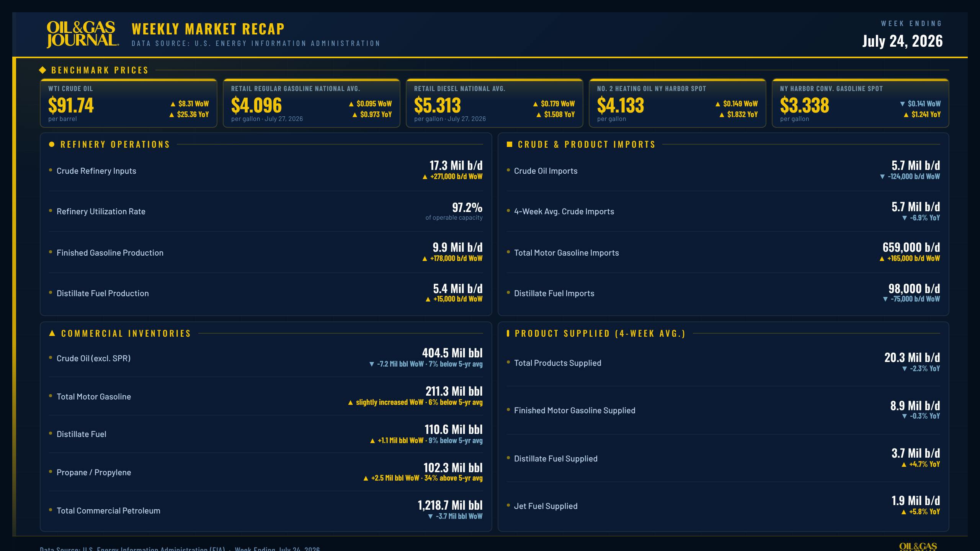Click the 659,000 b/d gasoline imports value
This screenshot has height=551, width=980.
(911, 248)
